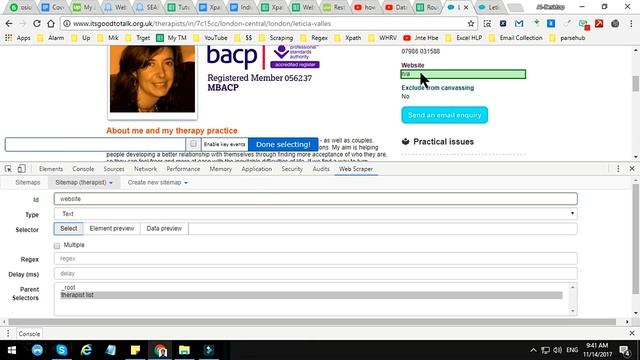The image size is (640, 360).
Task: Close the console drawer
Action: pos(632,333)
